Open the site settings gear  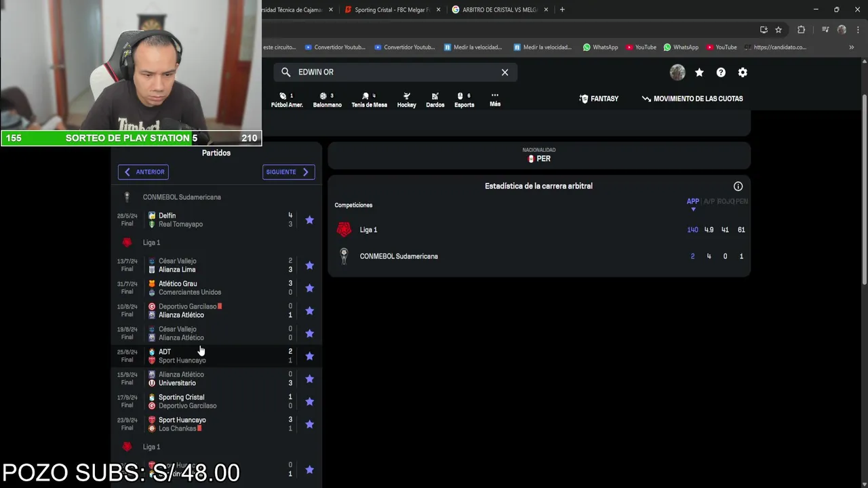(x=743, y=72)
